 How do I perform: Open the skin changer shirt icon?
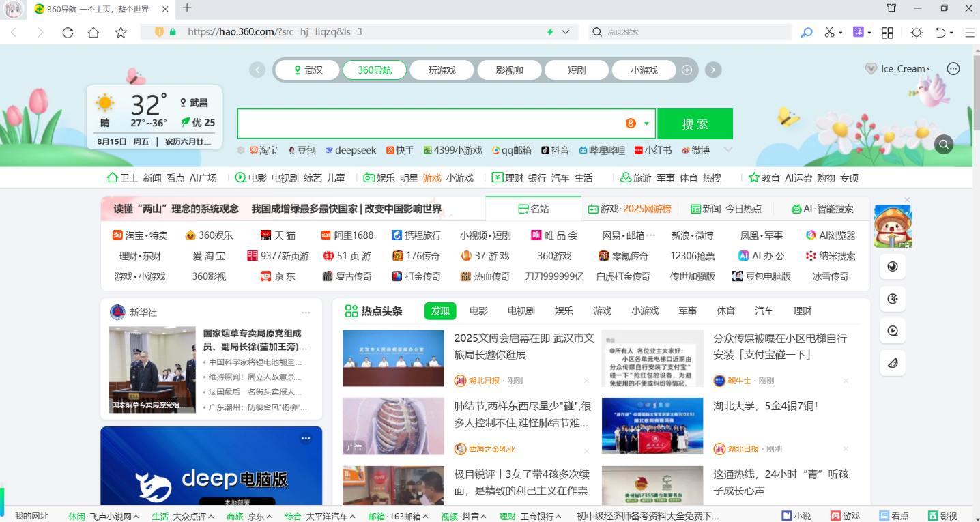[x=891, y=8]
